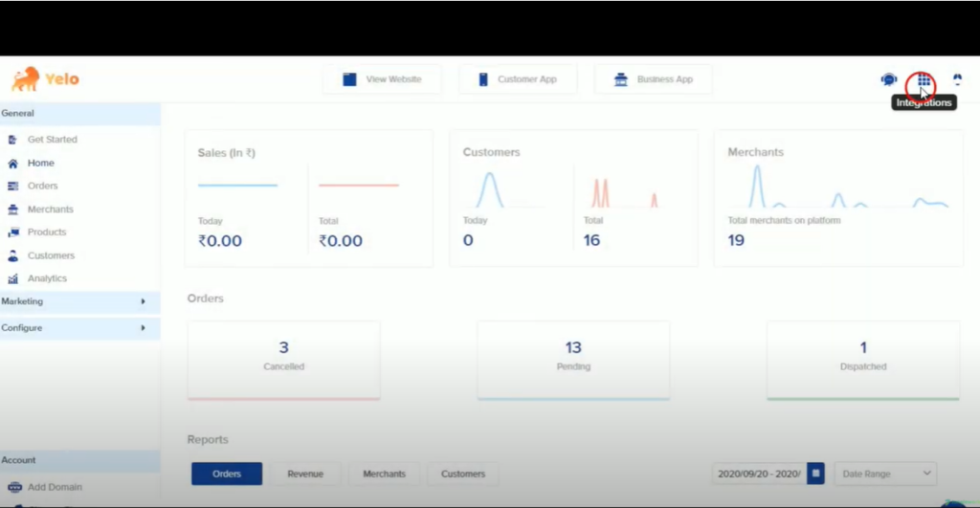Open the user profile icon
Screen dimensions: 980x508
957,79
